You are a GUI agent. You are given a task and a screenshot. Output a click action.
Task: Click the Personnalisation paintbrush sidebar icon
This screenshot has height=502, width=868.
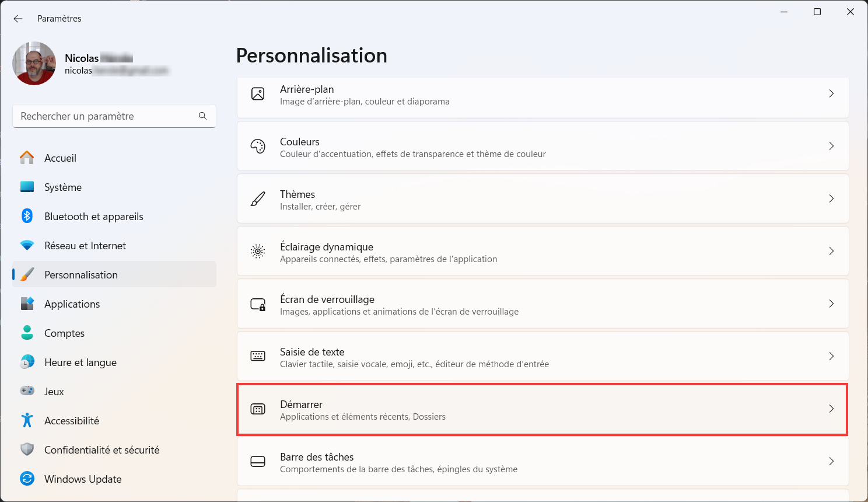(x=27, y=274)
